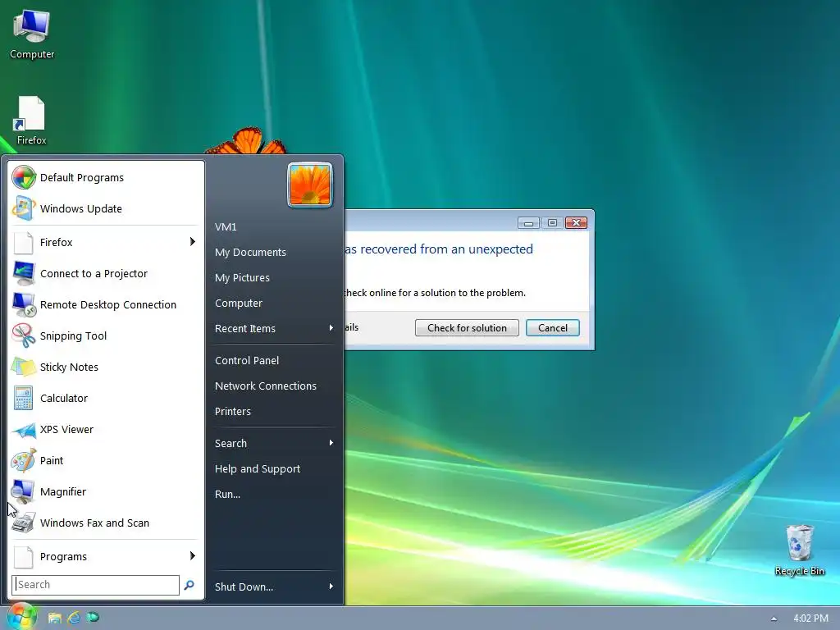Image resolution: width=840 pixels, height=630 pixels.
Task: Open Connect to a Projector icon
Action: (x=24, y=273)
